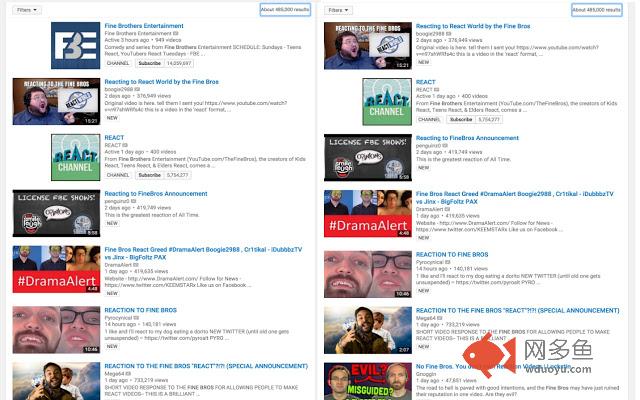Open the REACT Channel logo thumbnail, left pane

click(x=76, y=157)
